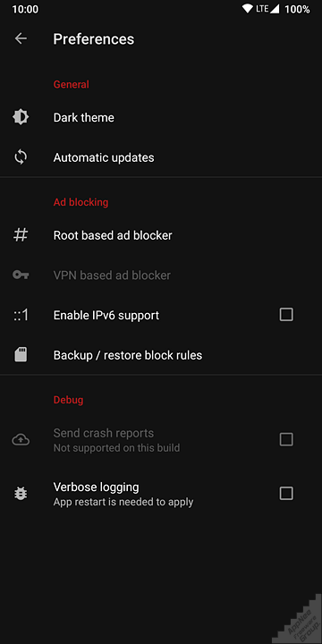Tap the ::1 IPv6 icon
This screenshot has height=644, width=322.
21,315
